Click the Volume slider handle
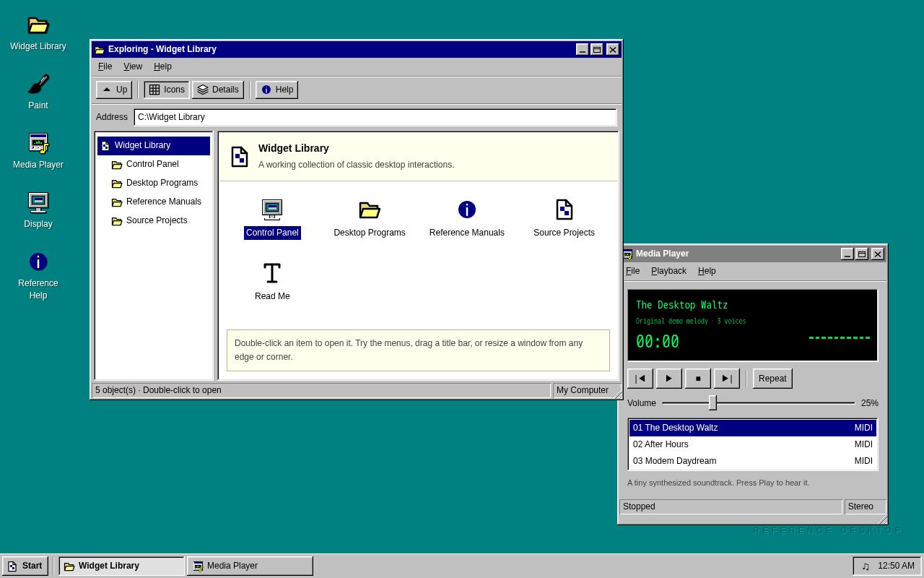Image resolution: width=924 pixels, height=578 pixels. point(712,402)
